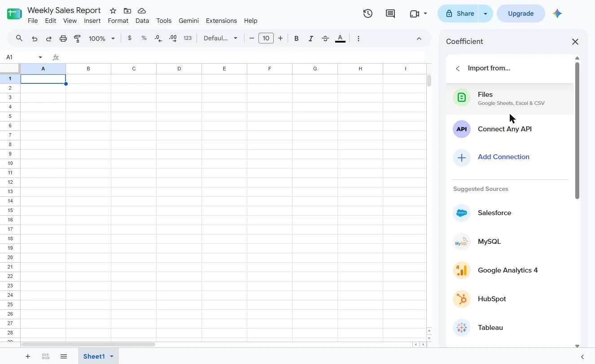Open the Gemini sparkle icon
The height and width of the screenshot is (364, 595).
pyautogui.click(x=557, y=13)
